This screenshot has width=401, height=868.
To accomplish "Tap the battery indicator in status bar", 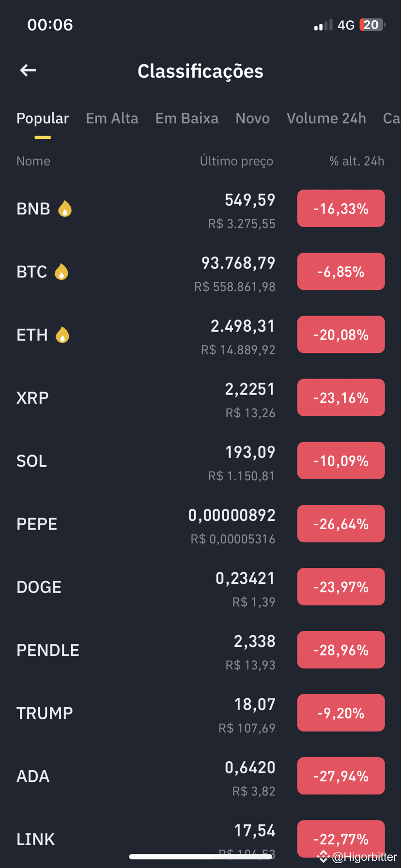I will pos(372,25).
